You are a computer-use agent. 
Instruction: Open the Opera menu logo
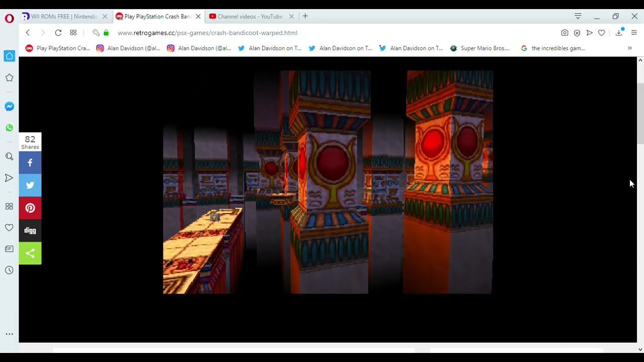[x=9, y=19]
